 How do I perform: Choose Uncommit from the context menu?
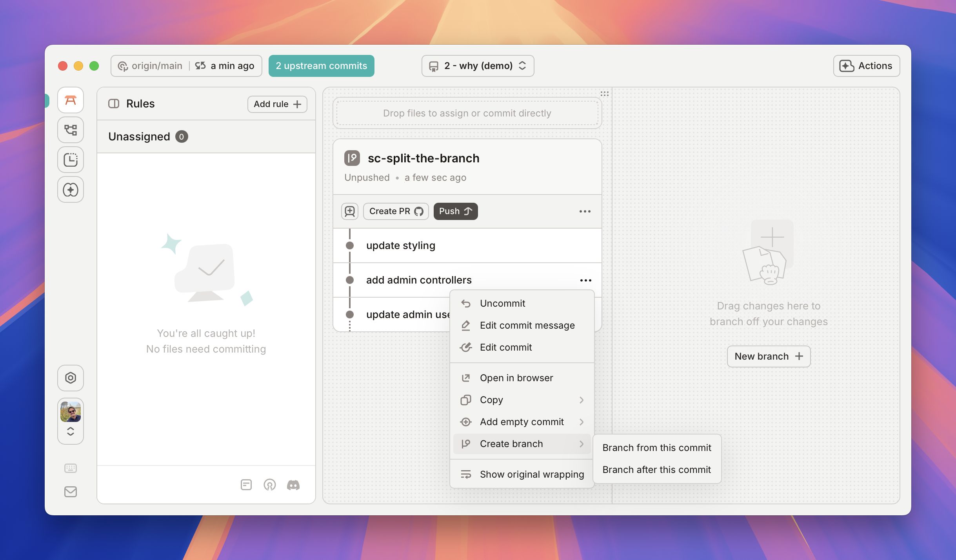click(503, 304)
